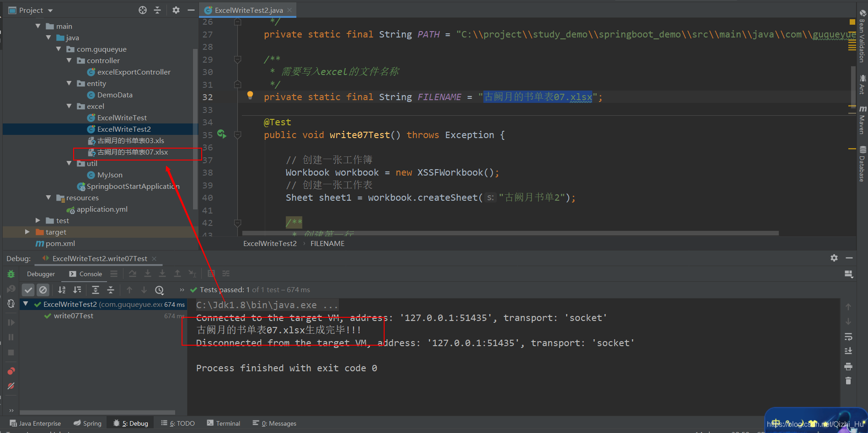Toggle show passed tests checkmark

pos(28,290)
